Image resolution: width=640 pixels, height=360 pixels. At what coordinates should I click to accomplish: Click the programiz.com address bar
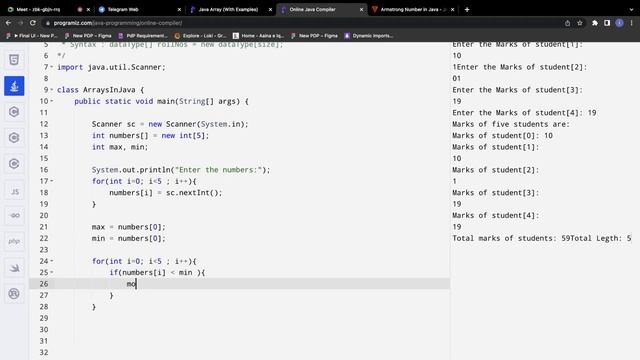point(302,23)
